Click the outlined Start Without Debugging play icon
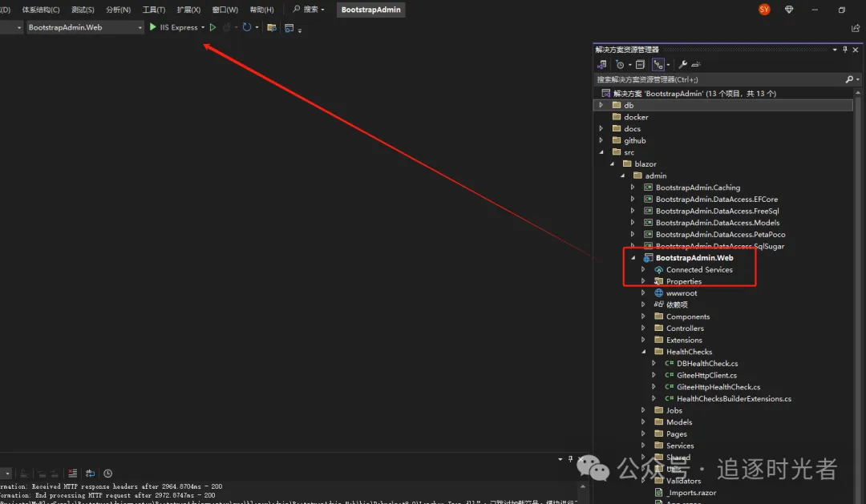Screen dimensions: 866x504 (212, 27)
